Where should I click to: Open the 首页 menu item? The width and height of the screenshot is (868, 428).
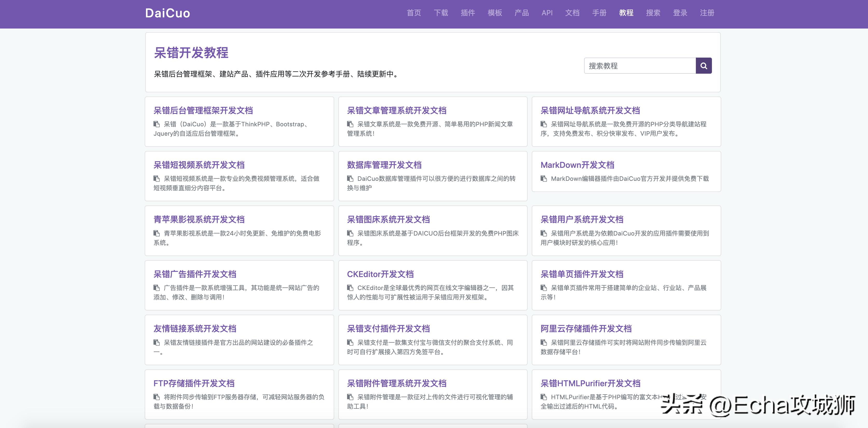[414, 13]
